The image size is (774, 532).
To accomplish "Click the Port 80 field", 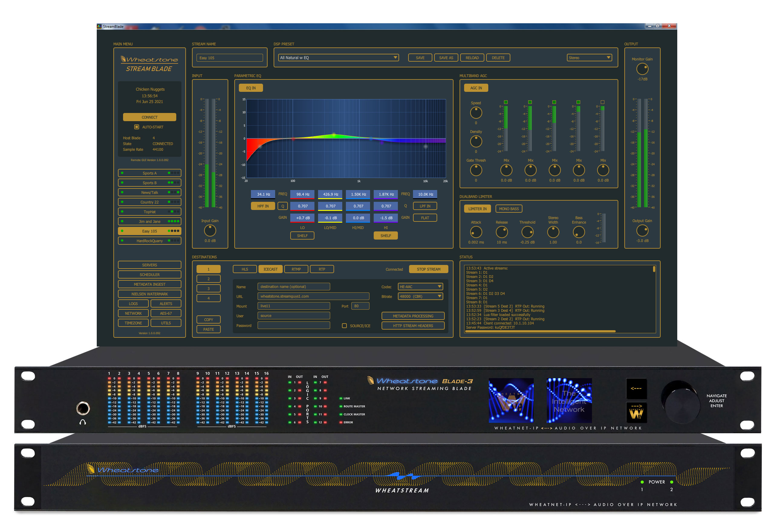I will (360, 306).
